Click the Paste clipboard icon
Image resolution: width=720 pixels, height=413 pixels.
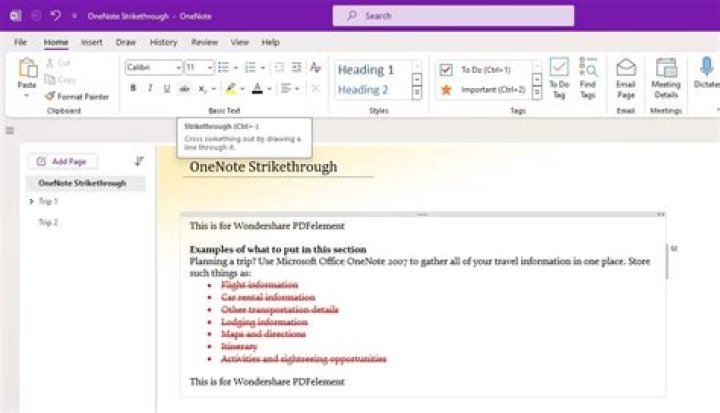(x=28, y=68)
